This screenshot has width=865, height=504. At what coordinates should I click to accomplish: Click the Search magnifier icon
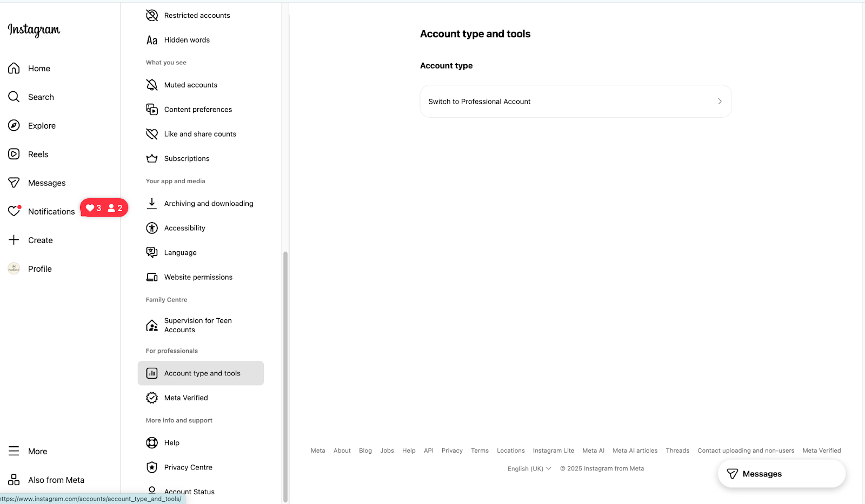click(x=14, y=97)
